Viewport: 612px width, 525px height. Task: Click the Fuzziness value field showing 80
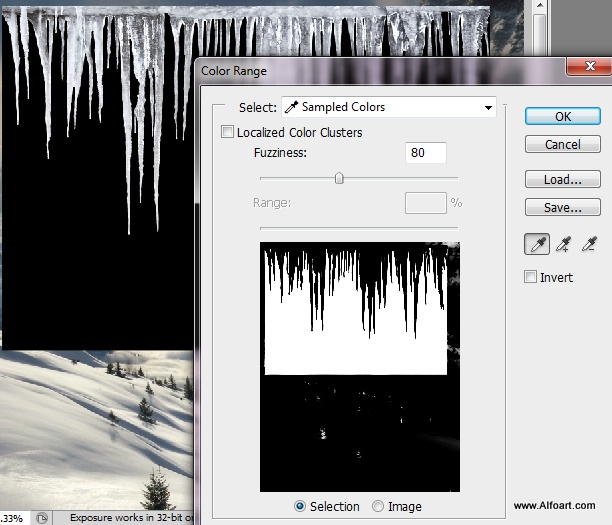click(x=425, y=153)
